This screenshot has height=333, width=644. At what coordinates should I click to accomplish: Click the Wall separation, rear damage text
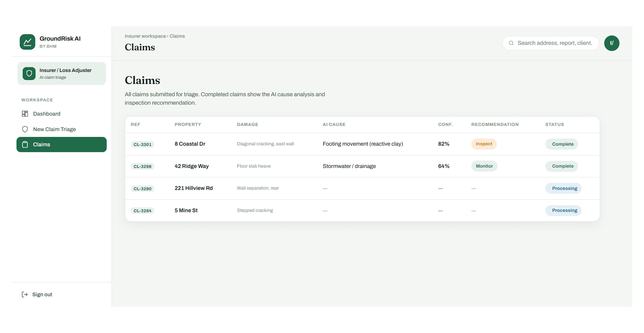point(258,188)
